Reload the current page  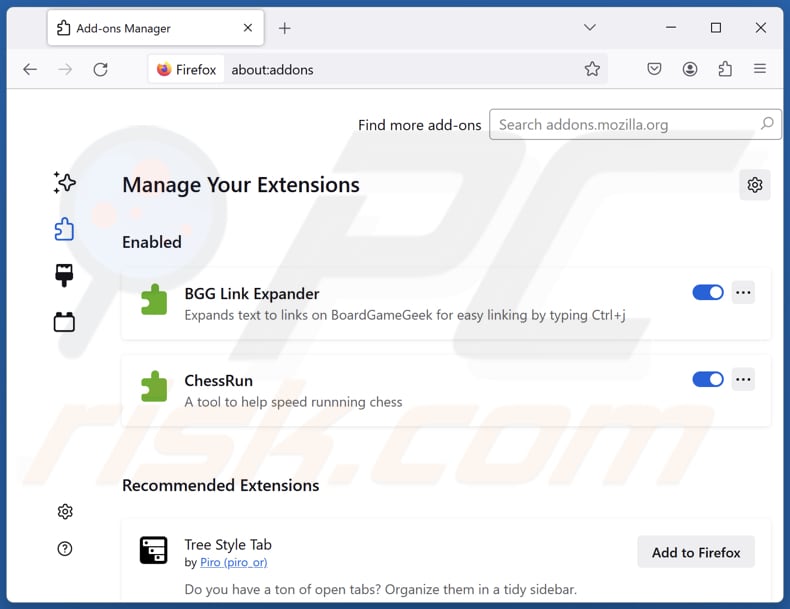click(x=100, y=69)
